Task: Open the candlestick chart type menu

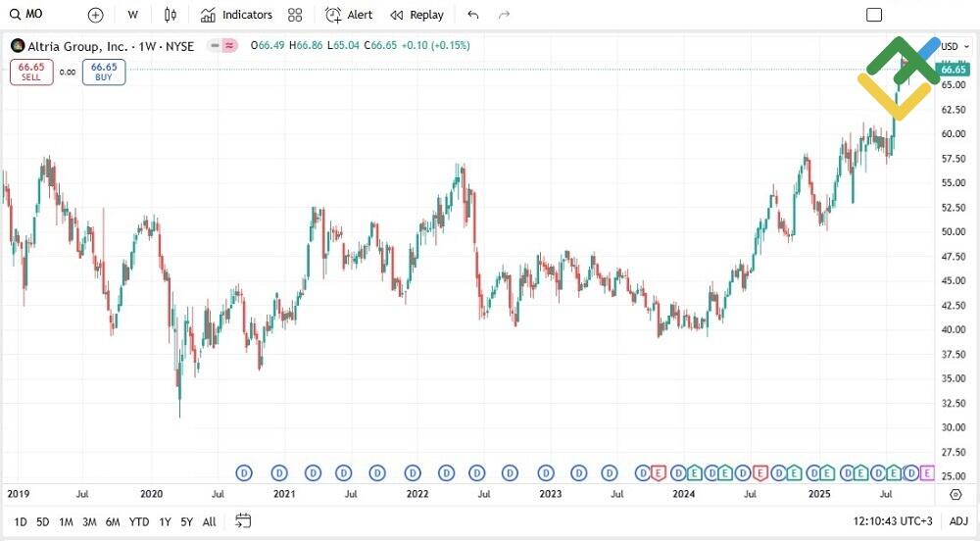Action: click(x=170, y=15)
